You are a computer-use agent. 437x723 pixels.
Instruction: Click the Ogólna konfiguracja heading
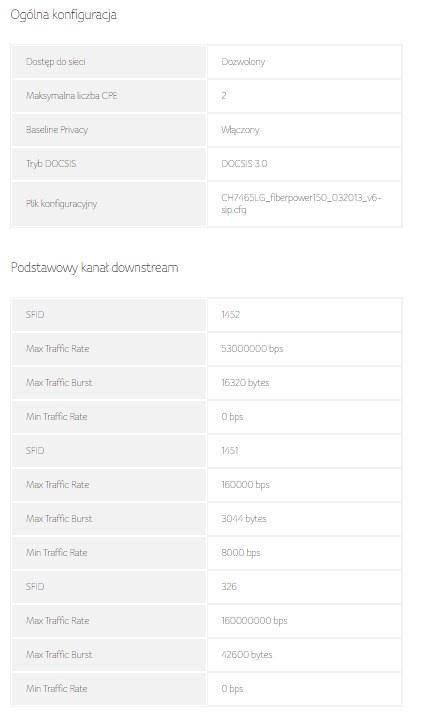[x=64, y=15]
